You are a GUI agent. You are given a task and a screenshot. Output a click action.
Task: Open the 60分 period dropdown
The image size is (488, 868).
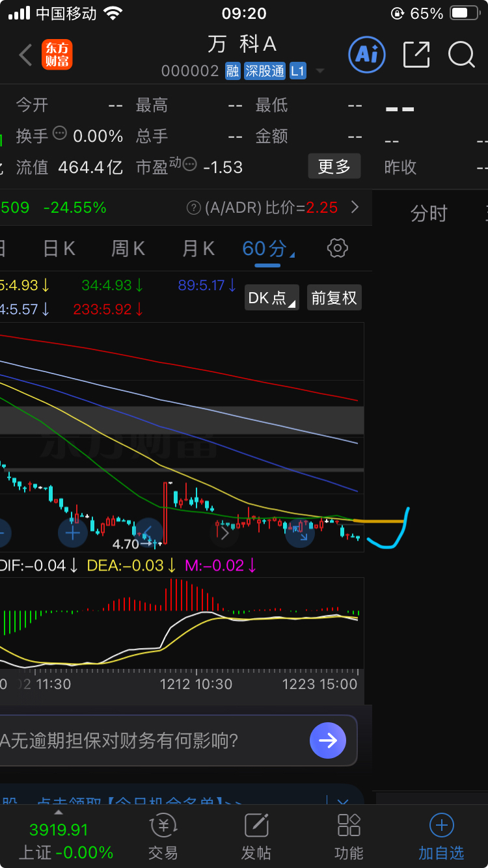[x=267, y=249]
